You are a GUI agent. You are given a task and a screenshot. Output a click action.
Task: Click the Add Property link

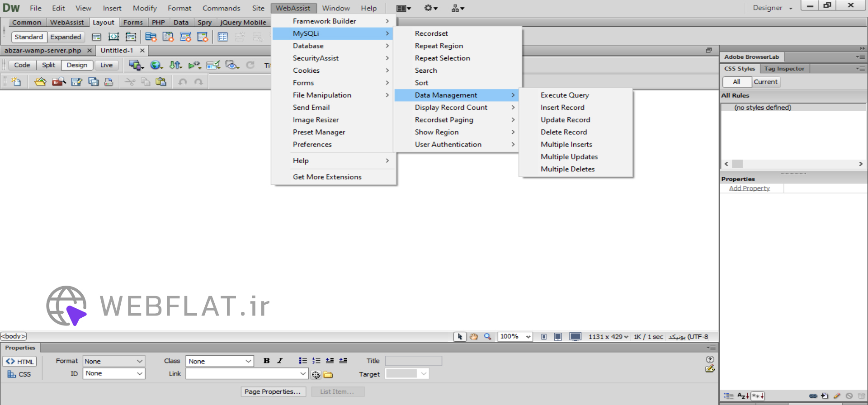pos(749,188)
